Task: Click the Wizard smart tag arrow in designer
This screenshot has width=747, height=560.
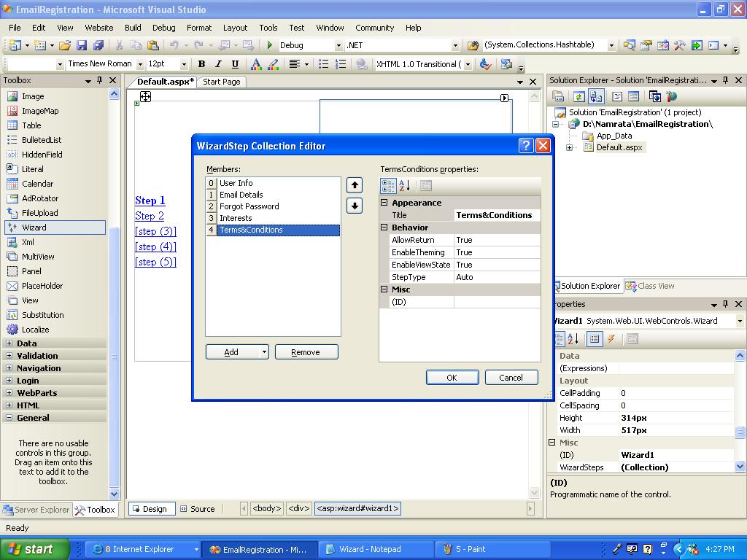Action: 504,98
